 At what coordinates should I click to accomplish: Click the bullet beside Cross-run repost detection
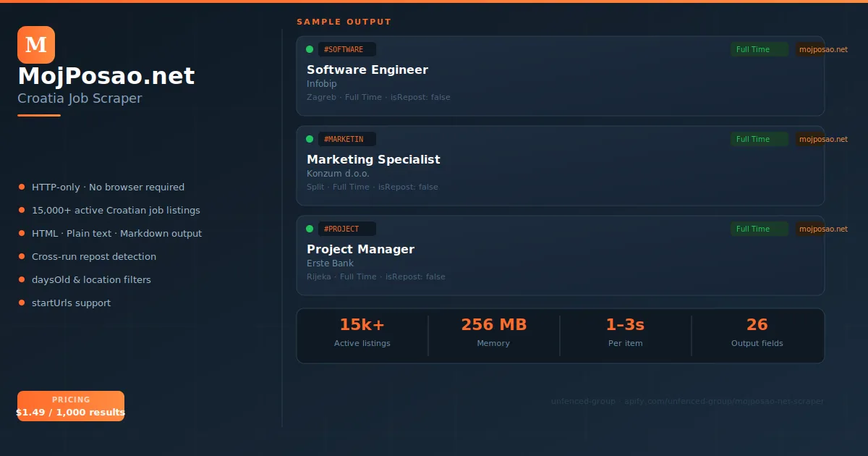click(x=22, y=256)
